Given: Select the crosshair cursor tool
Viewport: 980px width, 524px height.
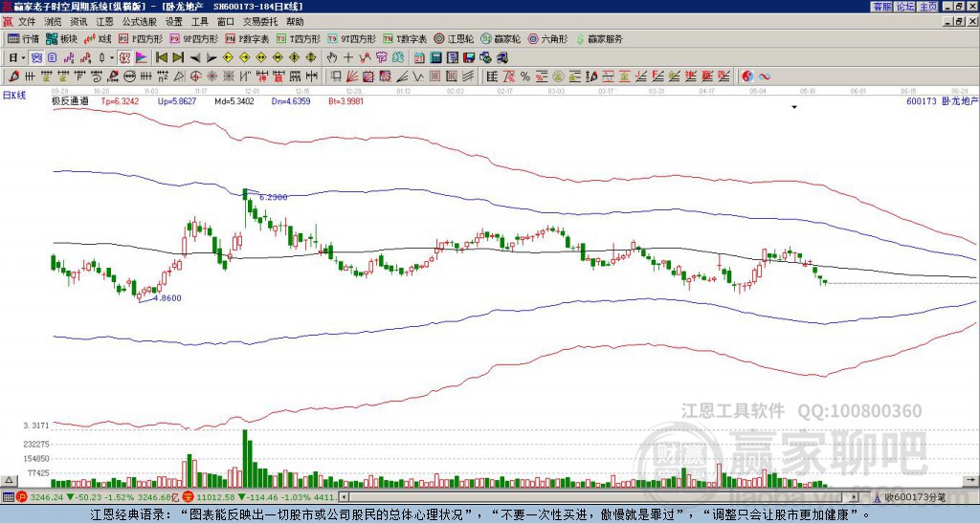Looking at the screenshot, I should click(x=348, y=57).
